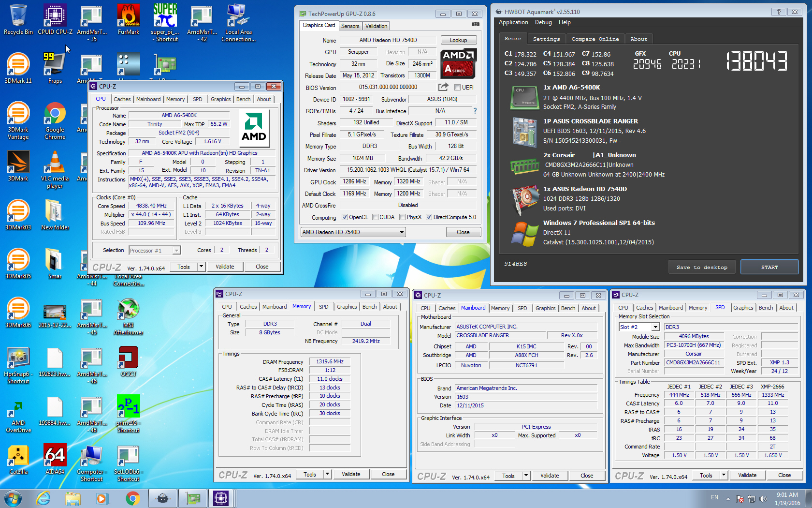
Task: Click Save to desktop button
Action: pyautogui.click(x=702, y=267)
